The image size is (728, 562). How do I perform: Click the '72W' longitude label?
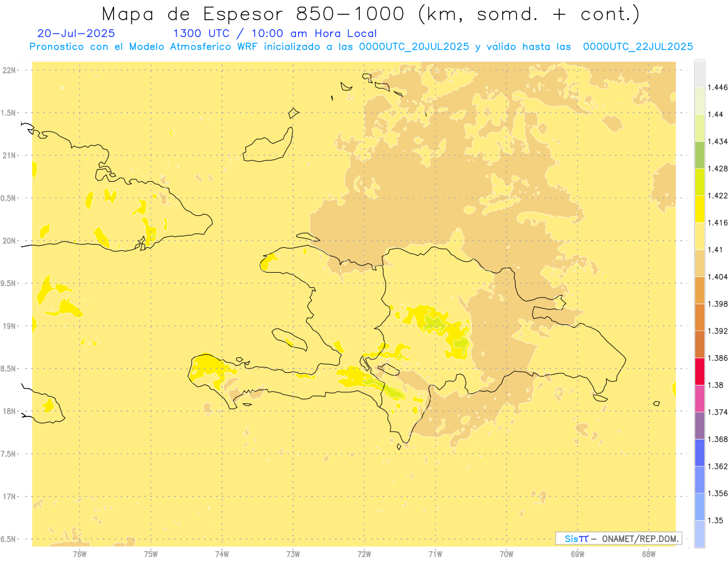[364, 554]
